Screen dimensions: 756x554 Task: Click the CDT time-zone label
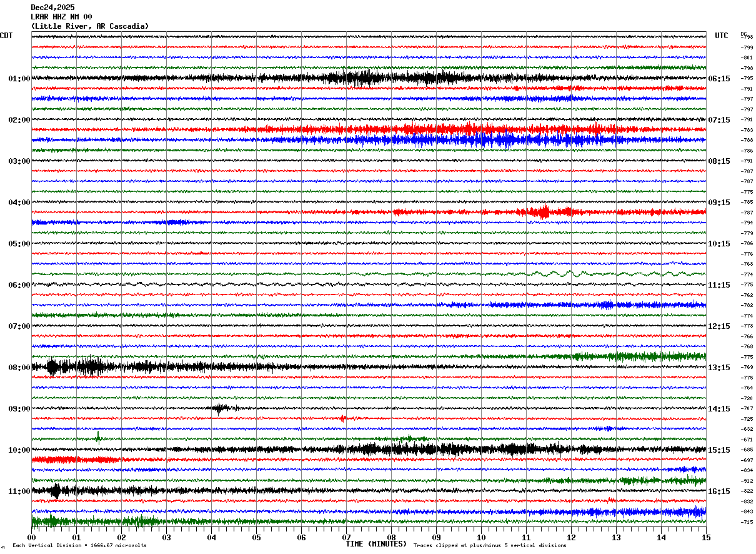6,36
